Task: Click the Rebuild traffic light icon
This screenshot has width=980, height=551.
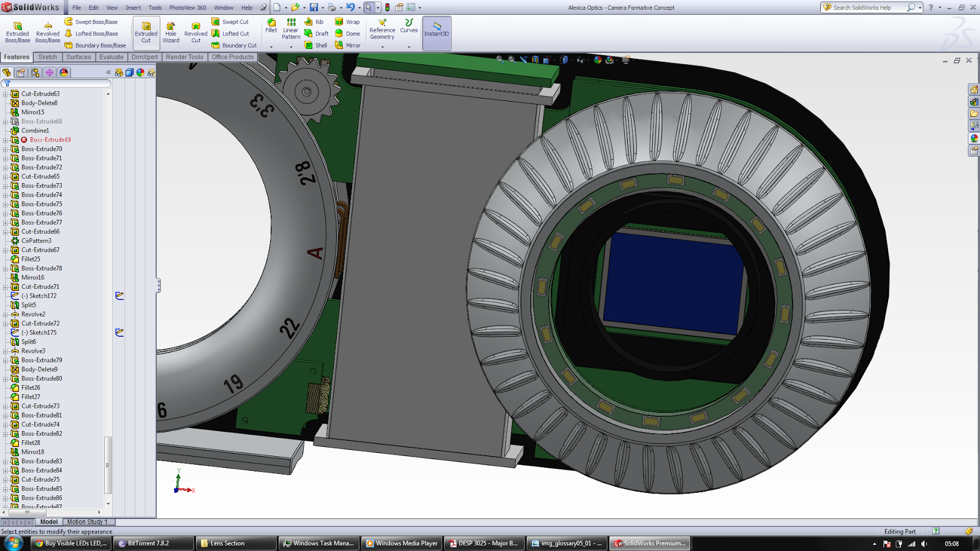Action: tap(387, 7)
